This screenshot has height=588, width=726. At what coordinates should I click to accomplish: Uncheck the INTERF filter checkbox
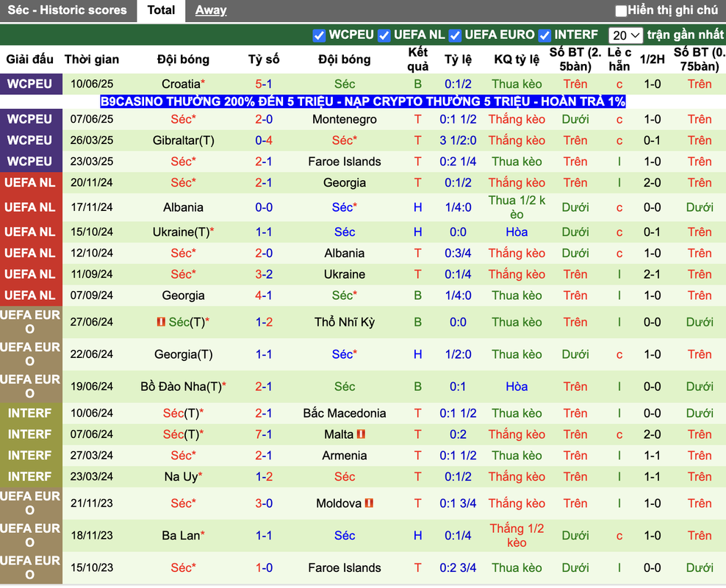544,35
